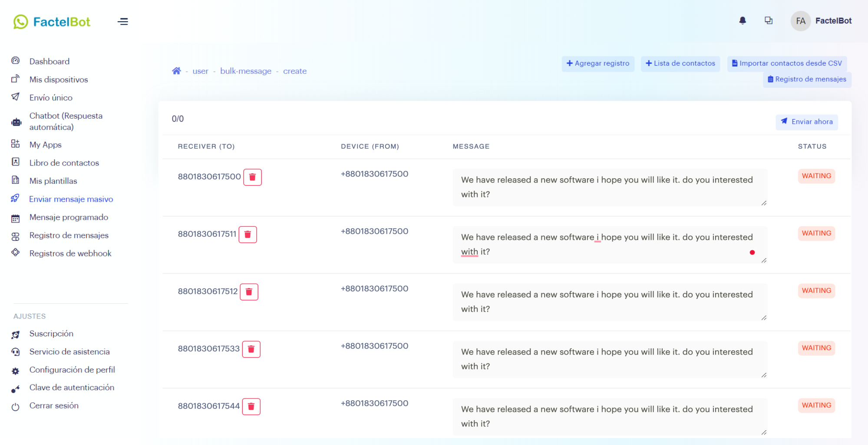
Task: Toggle the sidebar hamburger menu
Action: click(x=123, y=21)
